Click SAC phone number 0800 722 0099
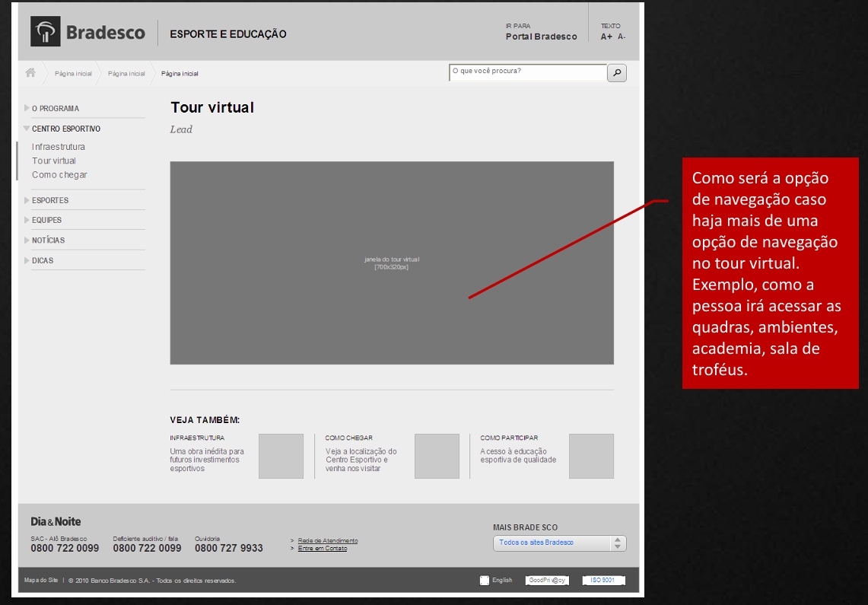Image resolution: width=868 pixels, height=605 pixels. point(65,548)
